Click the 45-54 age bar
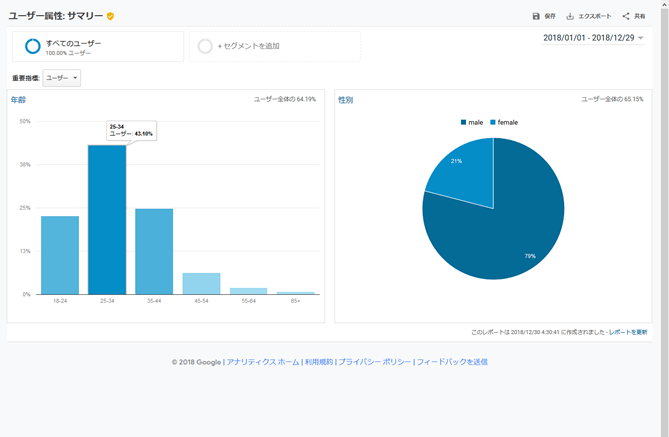The height and width of the screenshot is (437, 669). pyautogui.click(x=201, y=283)
